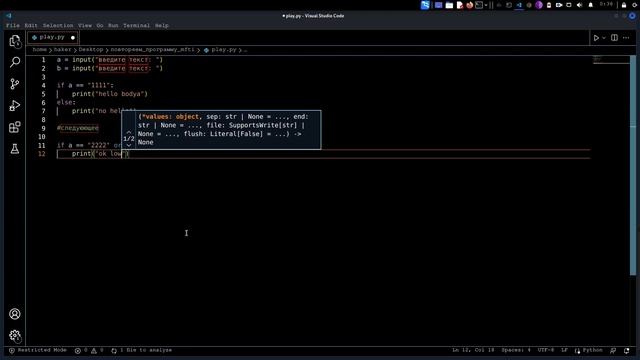Open system notifications bell in tray
Viewport: 640px width, 360px height.
point(590,5)
